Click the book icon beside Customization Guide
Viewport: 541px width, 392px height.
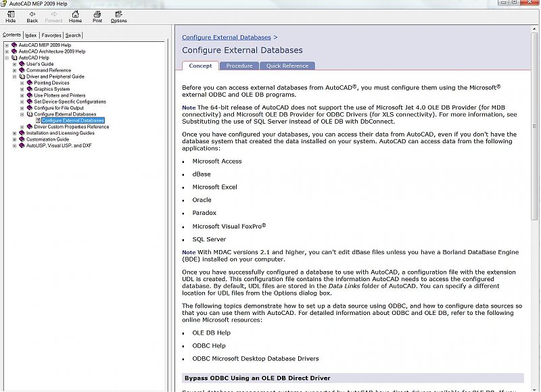pos(22,139)
